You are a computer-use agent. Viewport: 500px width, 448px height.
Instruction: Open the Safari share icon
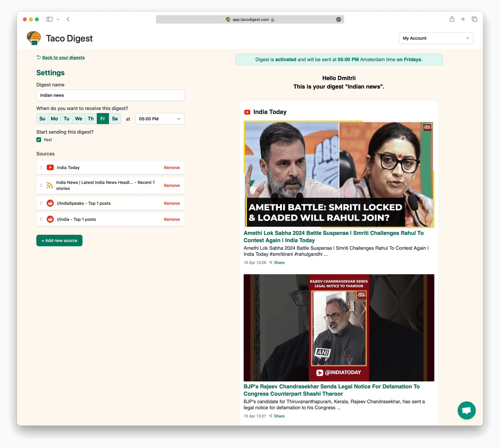click(x=452, y=19)
